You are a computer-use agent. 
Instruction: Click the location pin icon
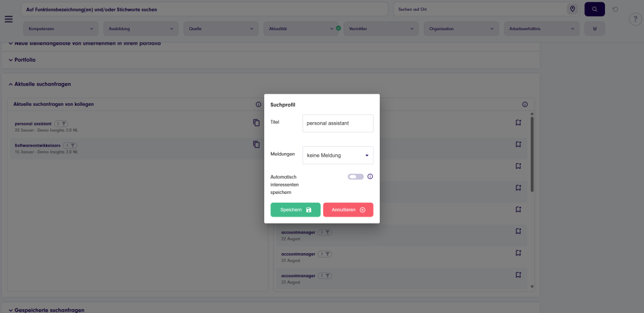pyautogui.click(x=572, y=9)
